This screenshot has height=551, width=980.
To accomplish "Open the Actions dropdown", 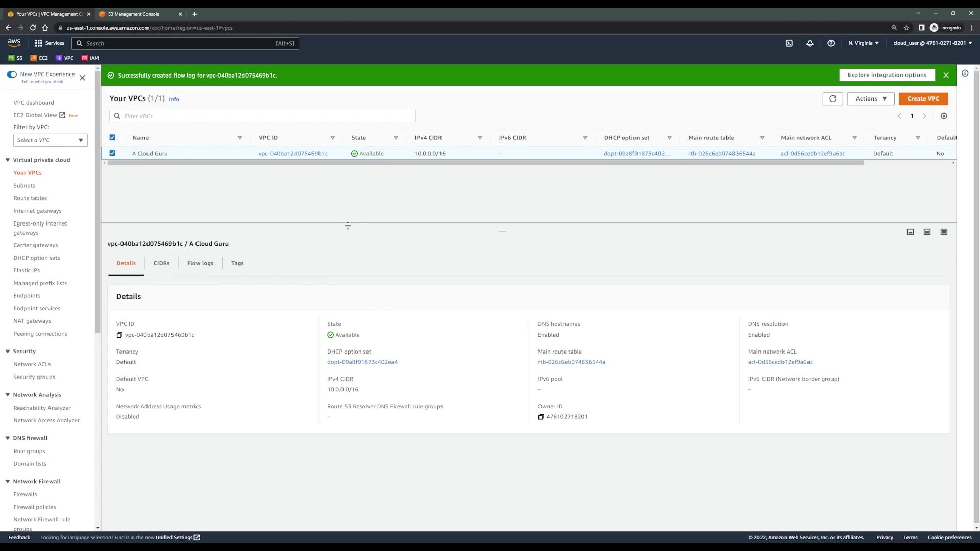I will pos(870,99).
